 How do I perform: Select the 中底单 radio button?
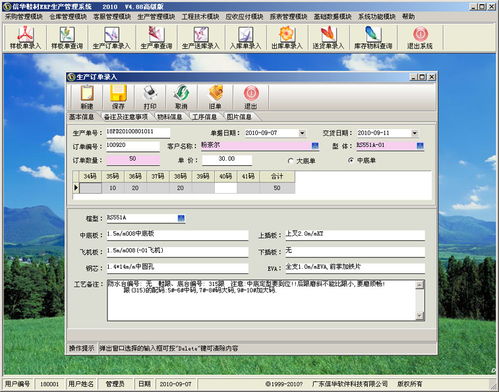[351, 161]
